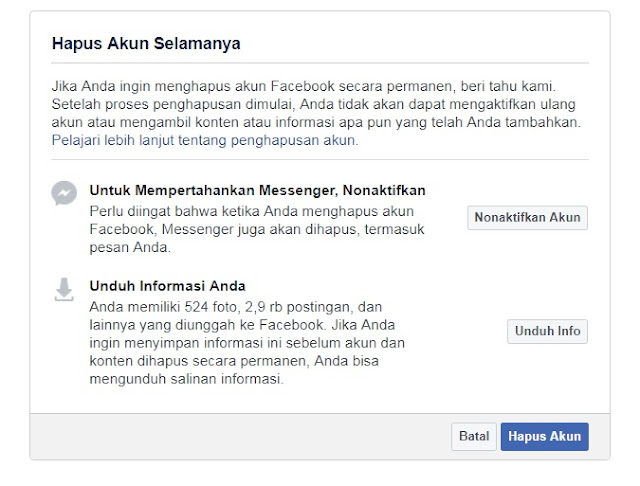This screenshot has height=486, width=640.
Task: Cancel with the Batal button
Action: tap(474, 436)
